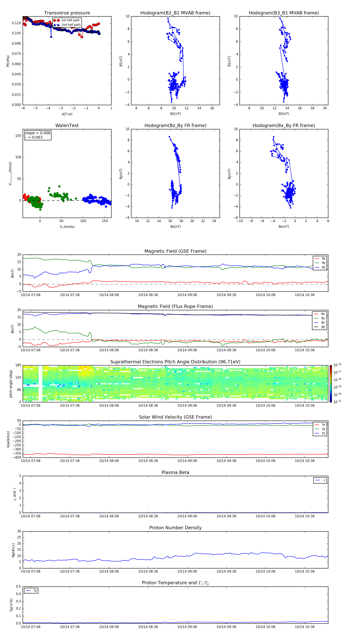
Task: Click the 'V_A(km/s)' x-axis label
Action: 67,227
